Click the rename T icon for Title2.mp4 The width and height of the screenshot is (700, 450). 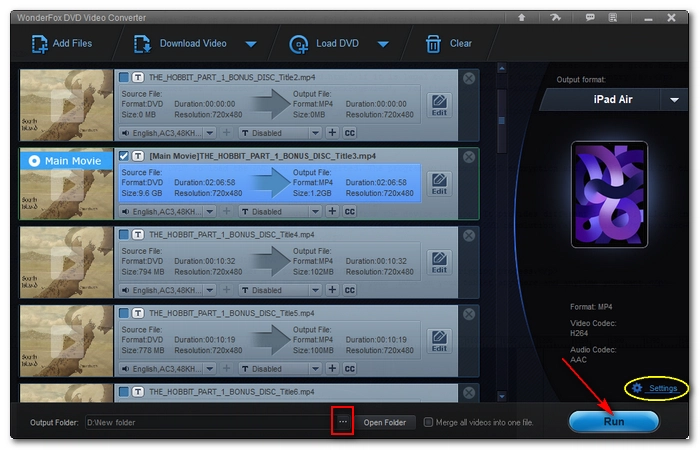click(x=138, y=77)
